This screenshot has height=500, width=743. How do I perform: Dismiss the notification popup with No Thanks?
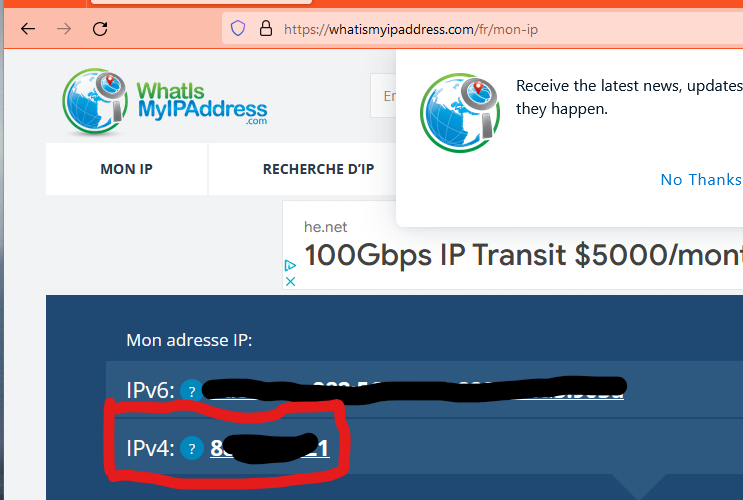(x=701, y=180)
